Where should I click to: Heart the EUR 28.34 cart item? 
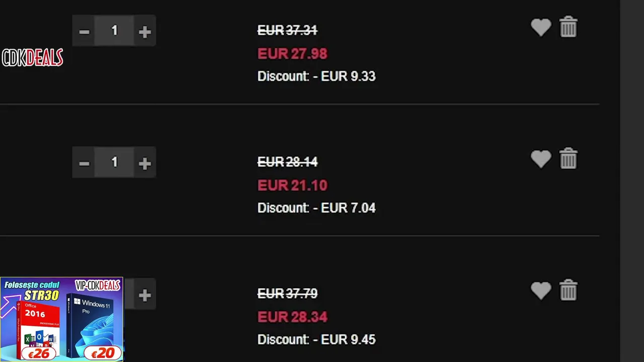[x=541, y=291]
